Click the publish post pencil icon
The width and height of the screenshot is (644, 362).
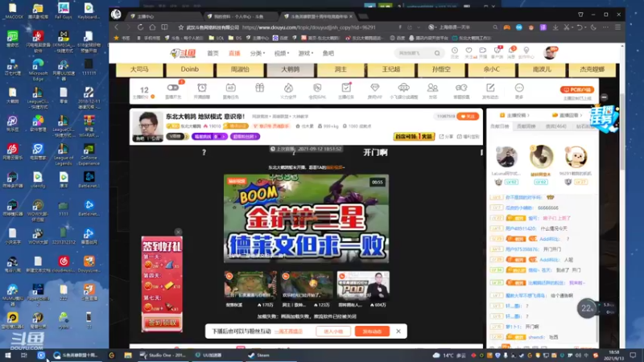490,88
